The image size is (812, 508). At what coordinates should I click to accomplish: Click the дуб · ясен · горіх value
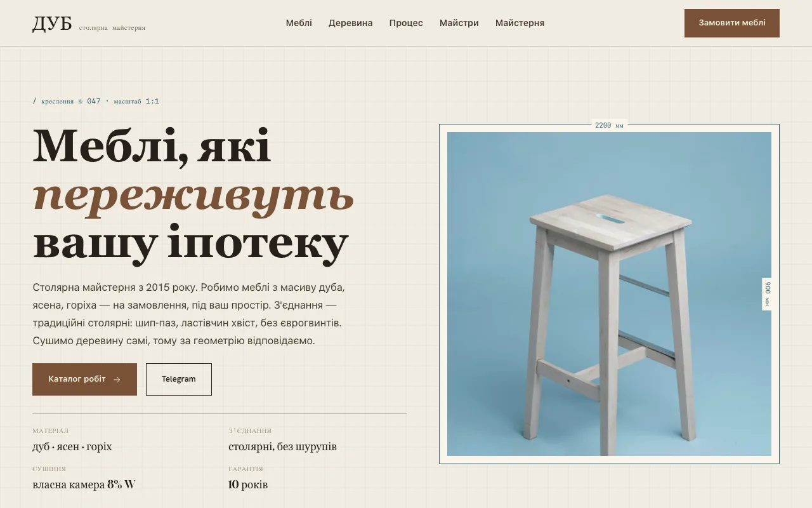(72, 446)
